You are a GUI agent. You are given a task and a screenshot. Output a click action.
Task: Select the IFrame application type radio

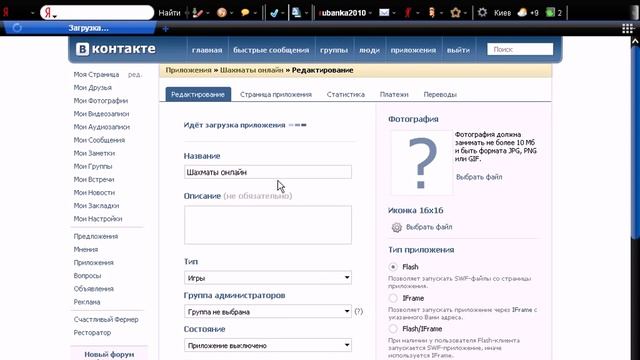(393, 298)
